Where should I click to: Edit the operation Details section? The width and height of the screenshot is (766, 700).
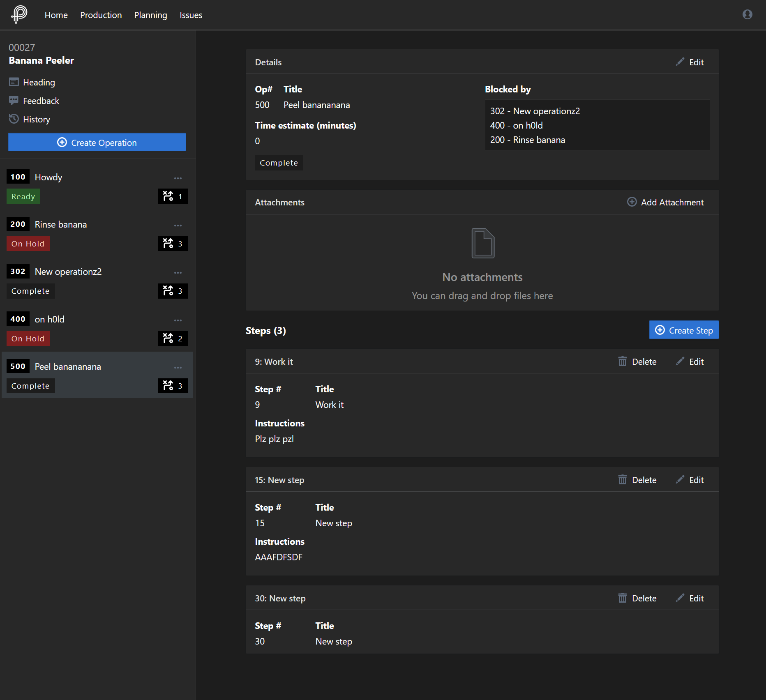690,62
